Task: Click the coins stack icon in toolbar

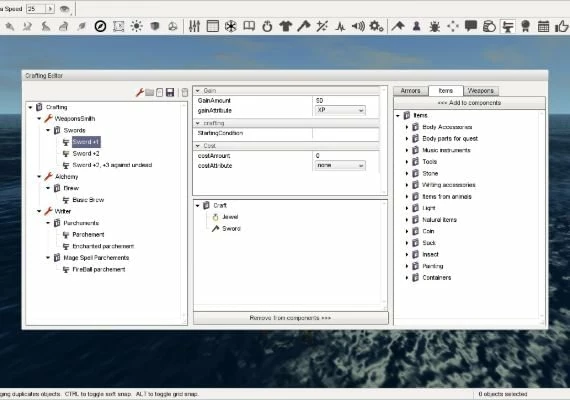Action: [489, 26]
